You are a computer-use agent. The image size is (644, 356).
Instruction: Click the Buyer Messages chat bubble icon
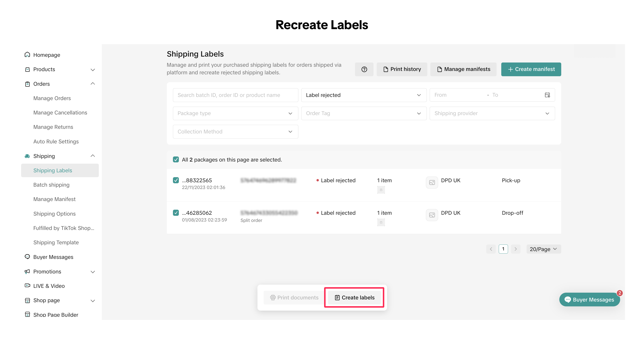(27, 257)
